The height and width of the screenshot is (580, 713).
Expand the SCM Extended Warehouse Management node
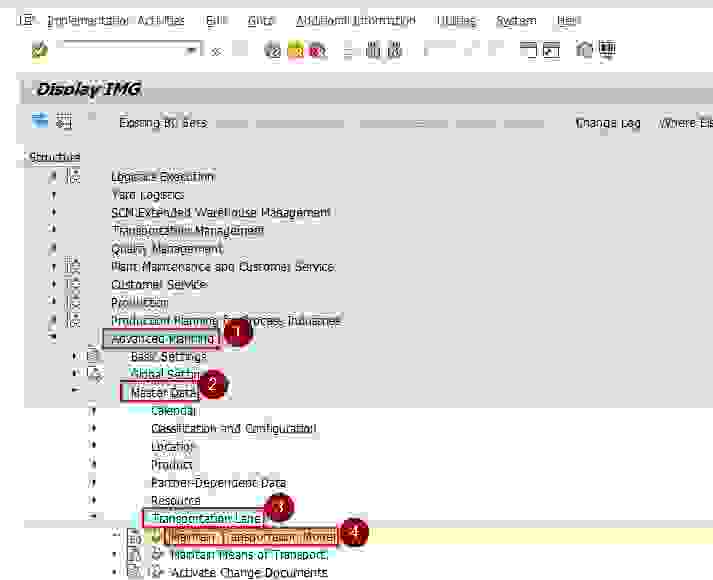pyautogui.click(x=54, y=212)
